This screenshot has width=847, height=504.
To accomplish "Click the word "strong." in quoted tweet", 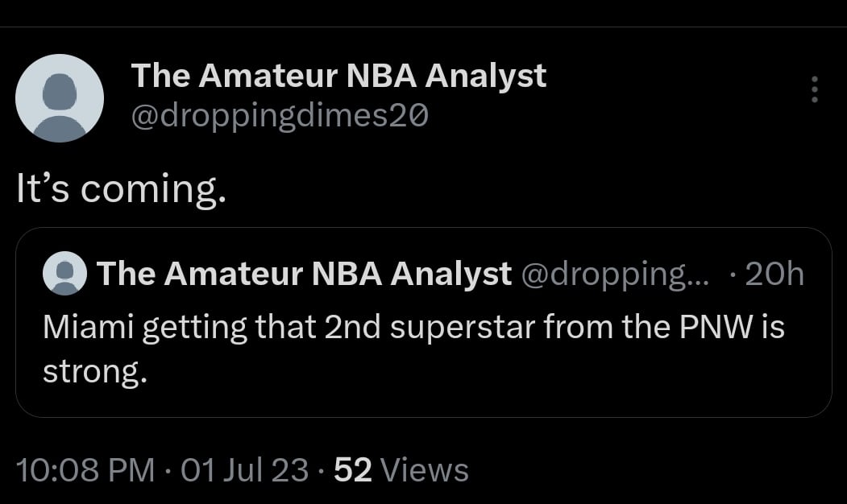I will [x=94, y=372].
